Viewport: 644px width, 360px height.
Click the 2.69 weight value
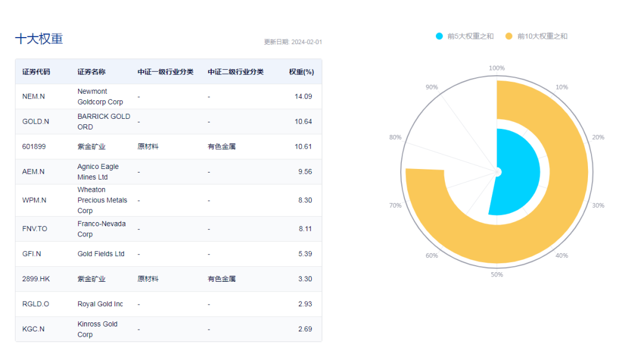(x=305, y=329)
